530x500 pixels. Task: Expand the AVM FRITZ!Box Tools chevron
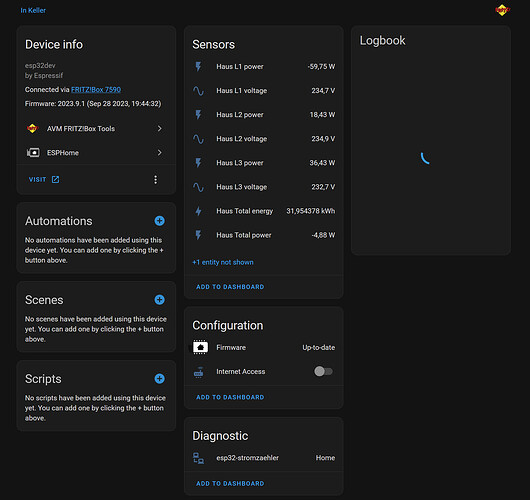coord(160,128)
